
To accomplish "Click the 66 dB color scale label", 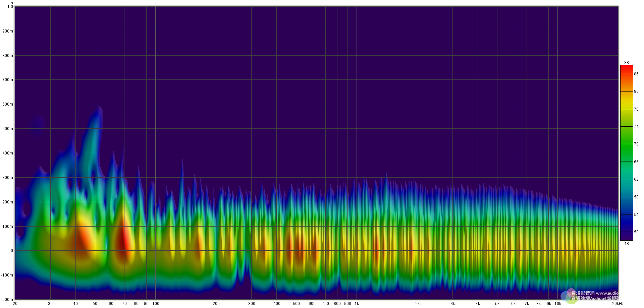I will (636, 162).
